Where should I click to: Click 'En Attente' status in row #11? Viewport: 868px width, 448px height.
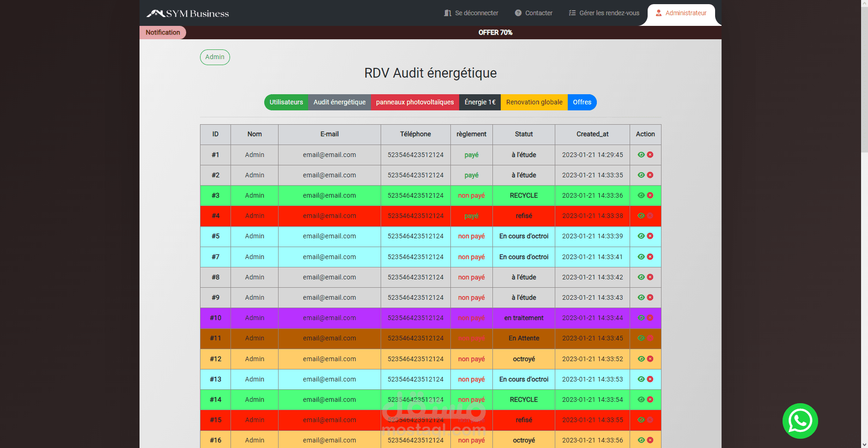524,338
